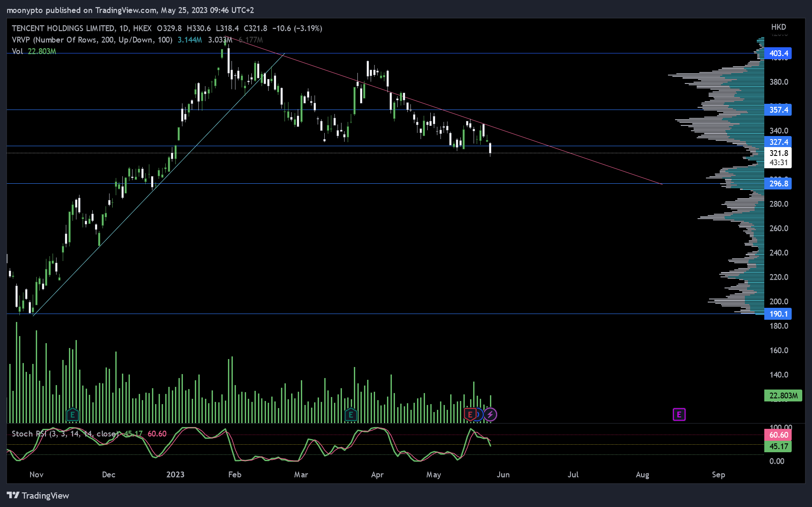Open the moonypto published on TradingView.com header
Viewport: 812px width, 507px height.
click(130, 10)
